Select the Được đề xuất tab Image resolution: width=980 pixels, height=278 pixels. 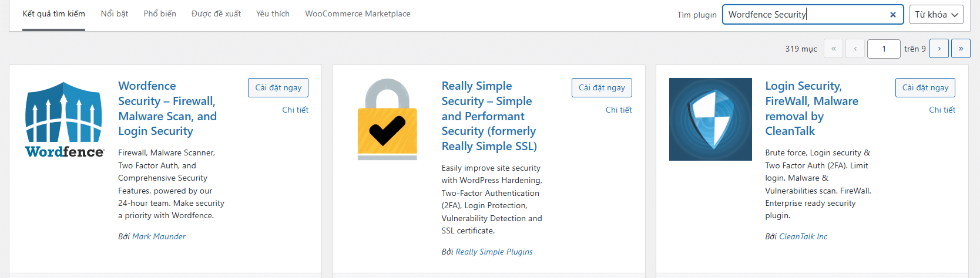(216, 13)
